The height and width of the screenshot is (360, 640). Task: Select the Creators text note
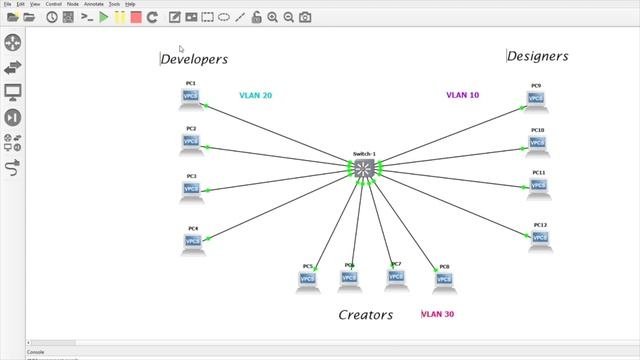coord(366,315)
